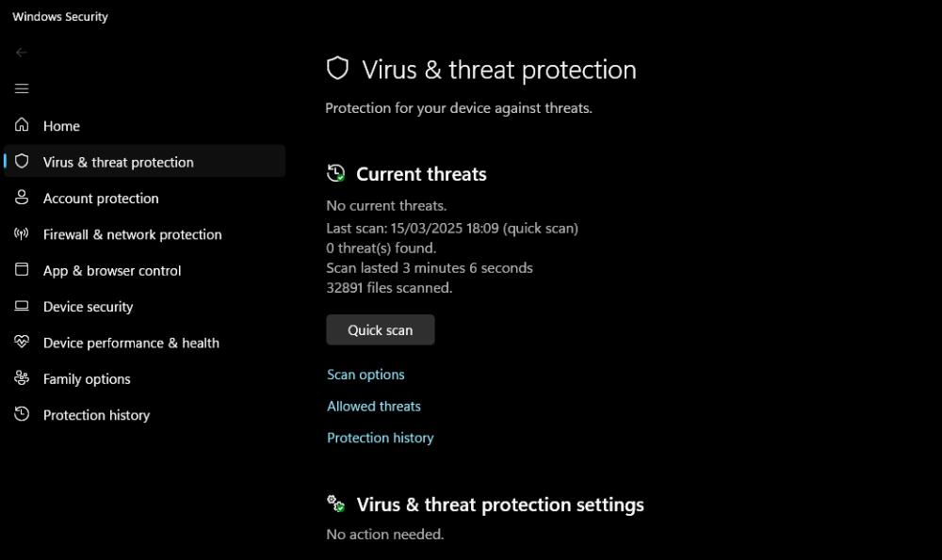This screenshot has height=560, width=942.
Task: View Allowed threats link
Action: [374, 407]
